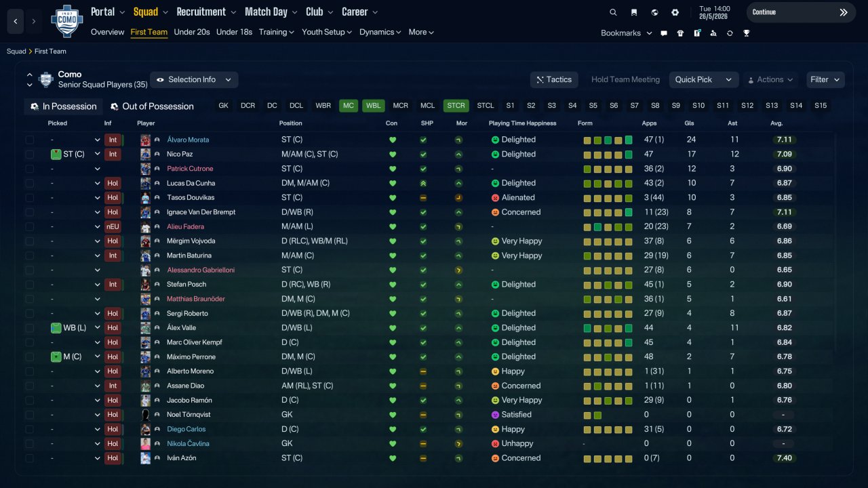This screenshot has height=488, width=868.
Task: Open the Career menu
Action: point(359,12)
